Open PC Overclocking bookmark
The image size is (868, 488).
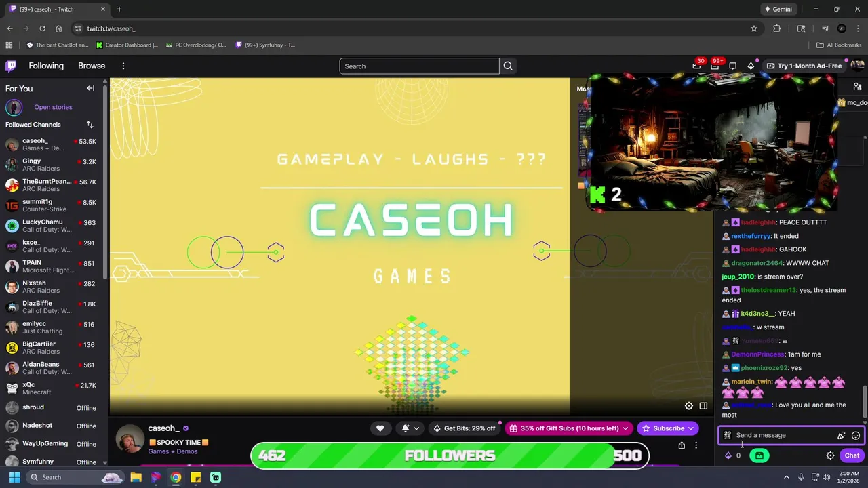point(195,45)
